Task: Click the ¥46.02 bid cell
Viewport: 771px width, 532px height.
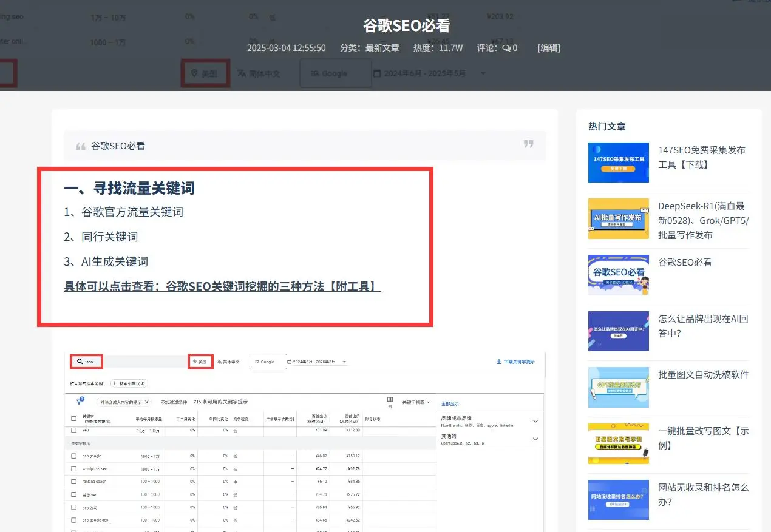Action: (x=320, y=456)
